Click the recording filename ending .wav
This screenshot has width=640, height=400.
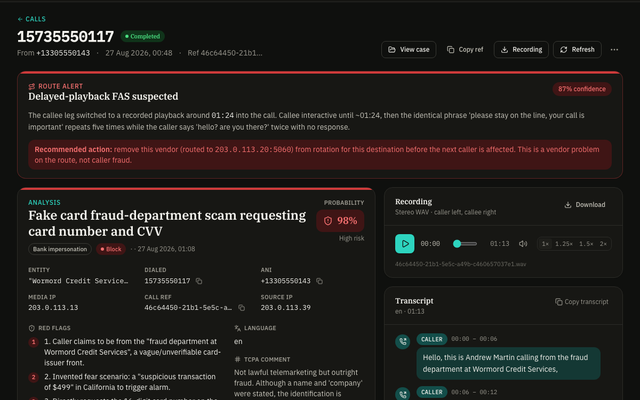460,264
